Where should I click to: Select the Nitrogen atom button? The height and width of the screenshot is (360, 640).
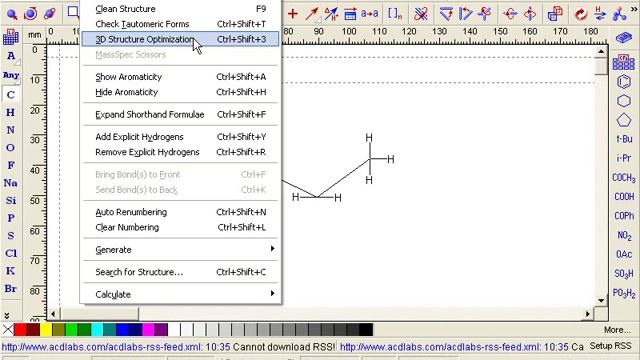tap(11, 130)
